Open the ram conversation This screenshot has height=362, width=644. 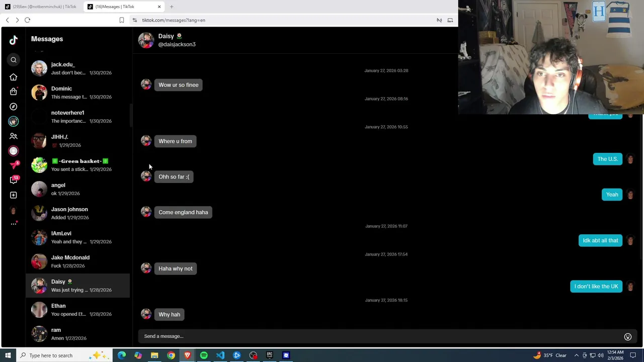point(78,334)
